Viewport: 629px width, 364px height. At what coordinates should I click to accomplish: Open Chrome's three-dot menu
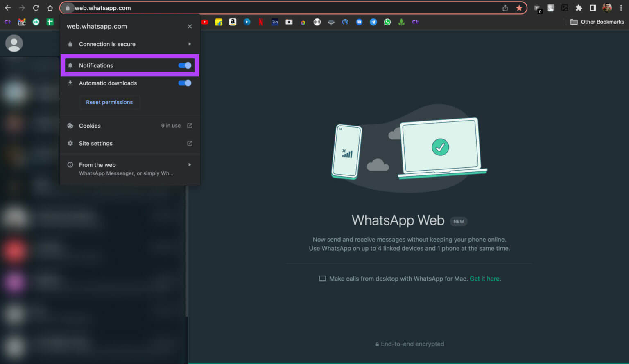pos(621,8)
